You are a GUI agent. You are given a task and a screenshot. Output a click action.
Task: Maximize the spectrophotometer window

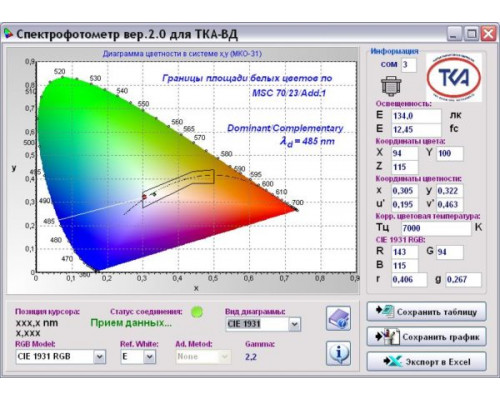(x=471, y=34)
